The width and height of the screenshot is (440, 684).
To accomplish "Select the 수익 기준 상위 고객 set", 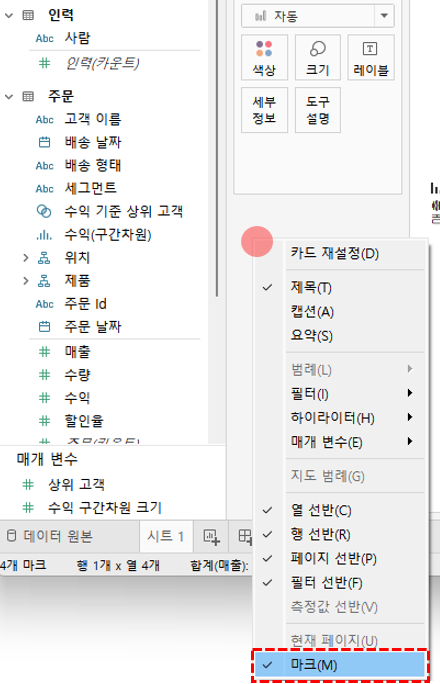I will click(123, 212).
